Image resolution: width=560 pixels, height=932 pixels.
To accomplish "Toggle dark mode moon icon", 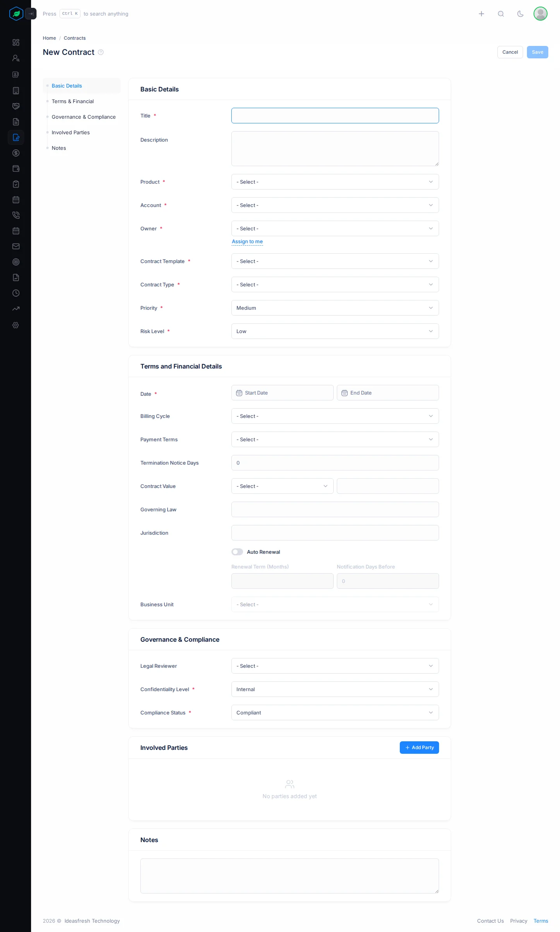I will [520, 14].
